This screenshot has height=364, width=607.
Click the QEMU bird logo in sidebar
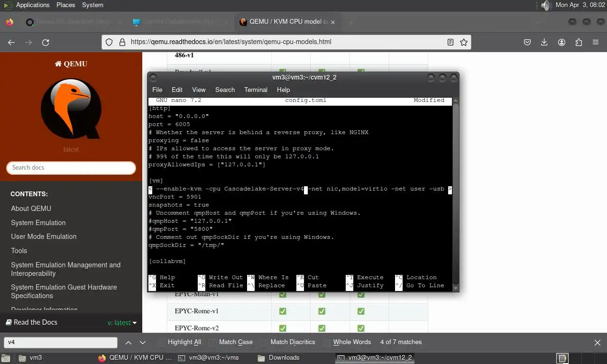(71, 109)
